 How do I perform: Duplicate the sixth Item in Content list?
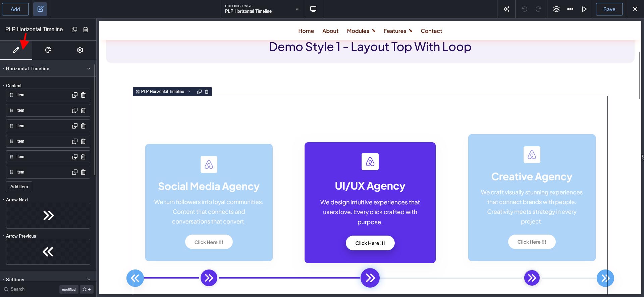(75, 172)
